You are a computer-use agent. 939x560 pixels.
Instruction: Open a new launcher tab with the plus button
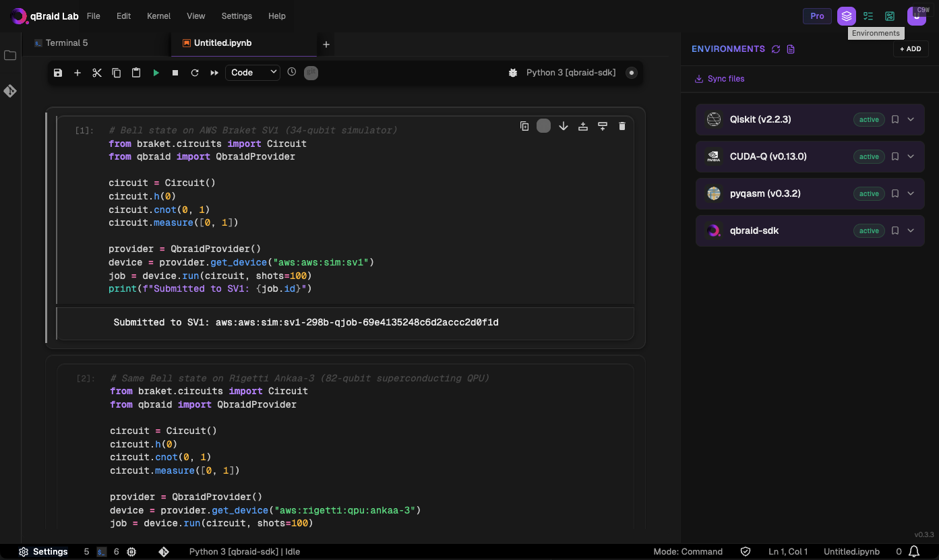(326, 44)
